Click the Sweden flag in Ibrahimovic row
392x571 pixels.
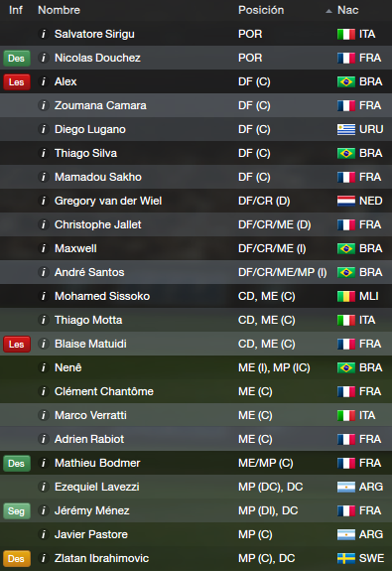pyautogui.click(x=346, y=559)
